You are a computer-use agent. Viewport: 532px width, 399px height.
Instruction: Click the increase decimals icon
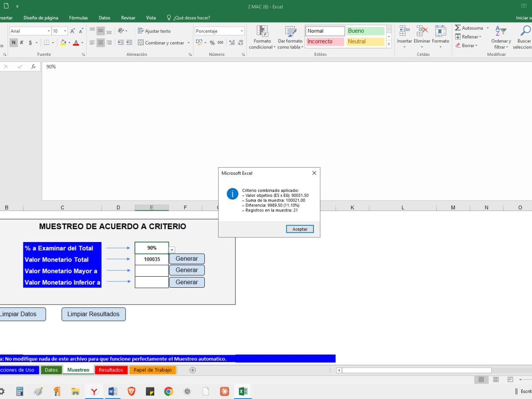tap(232, 43)
